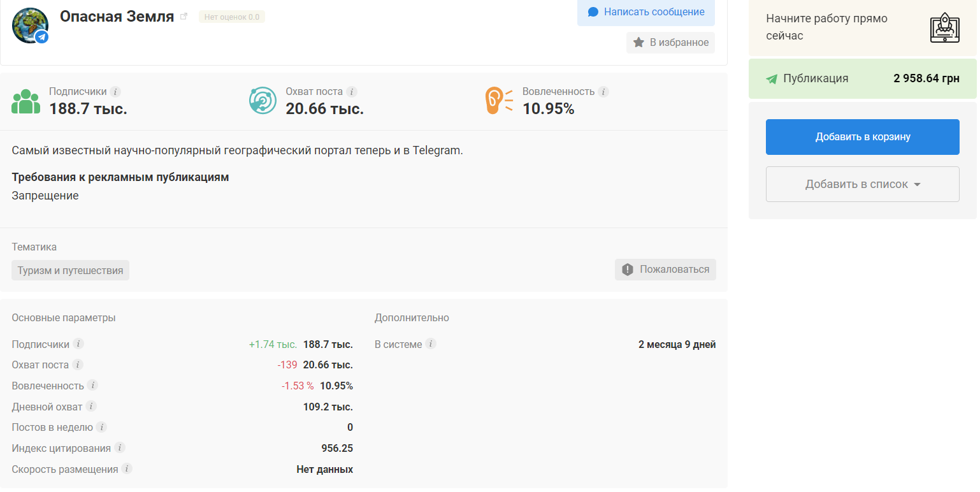The width and height of the screenshot is (980, 492).
Task: Click info icon beside Индекс цитирования
Action: point(119,448)
